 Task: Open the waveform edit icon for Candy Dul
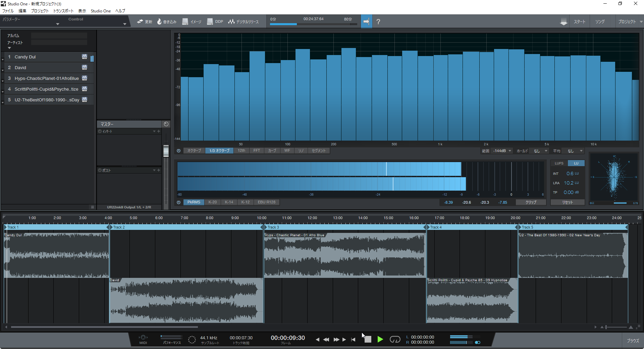click(x=85, y=57)
